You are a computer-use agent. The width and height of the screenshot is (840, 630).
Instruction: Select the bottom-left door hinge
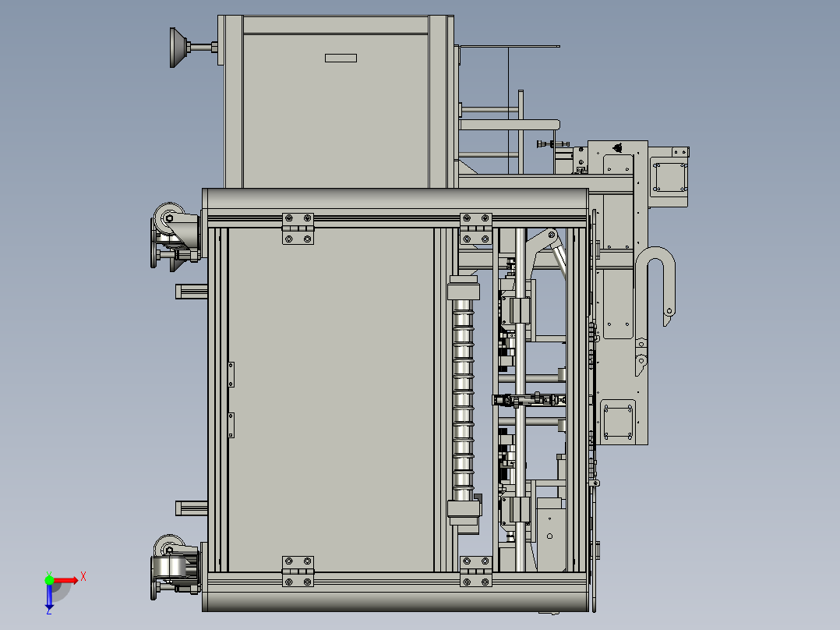pyautogui.click(x=298, y=571)
